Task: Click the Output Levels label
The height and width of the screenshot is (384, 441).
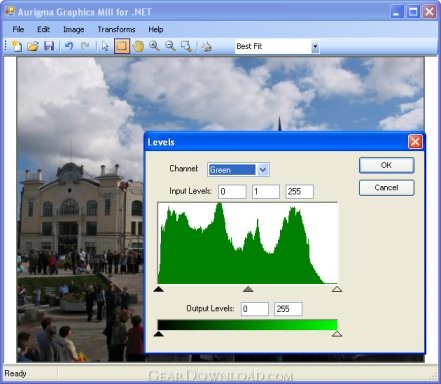Action: coord(210,308)
